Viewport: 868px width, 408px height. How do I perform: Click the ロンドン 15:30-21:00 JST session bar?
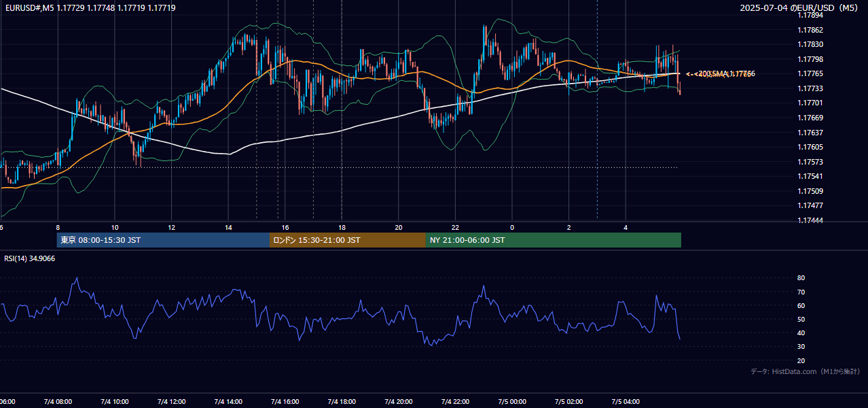(348, 240)
